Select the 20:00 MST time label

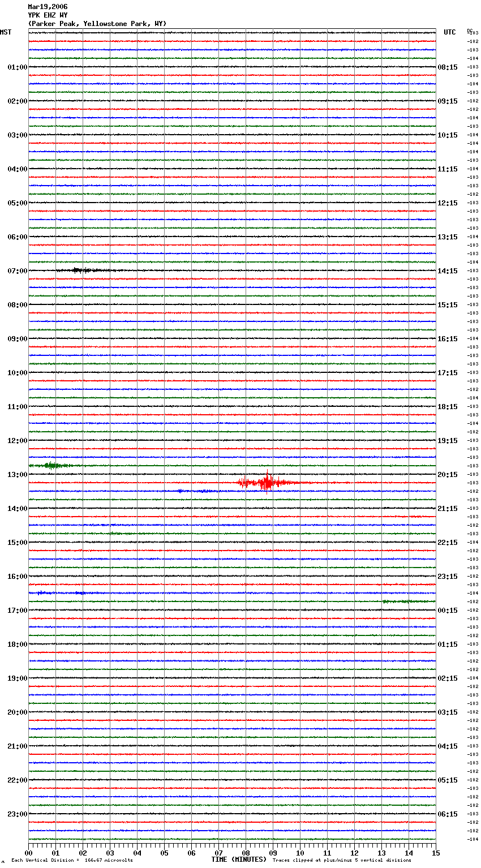pos(18,712)
